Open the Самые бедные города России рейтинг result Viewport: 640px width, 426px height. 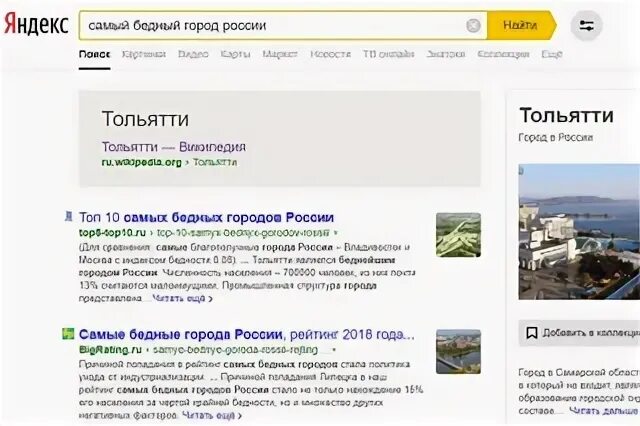246,335
